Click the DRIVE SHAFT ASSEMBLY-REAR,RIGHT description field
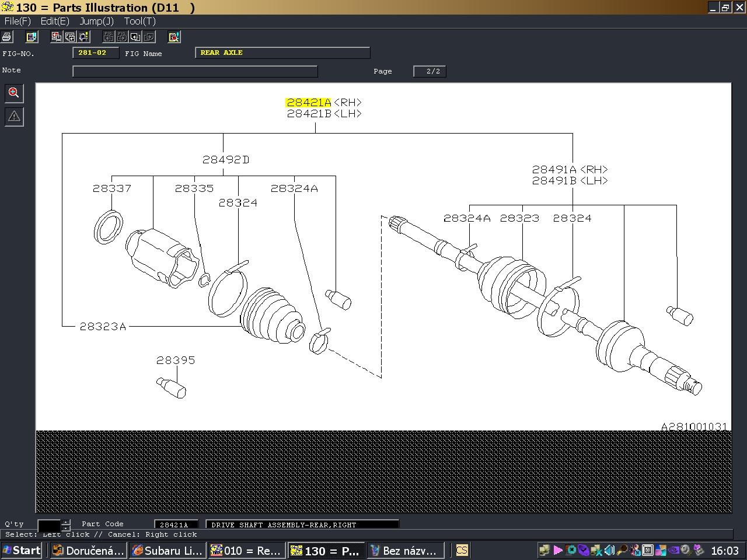 click(302, 525)
